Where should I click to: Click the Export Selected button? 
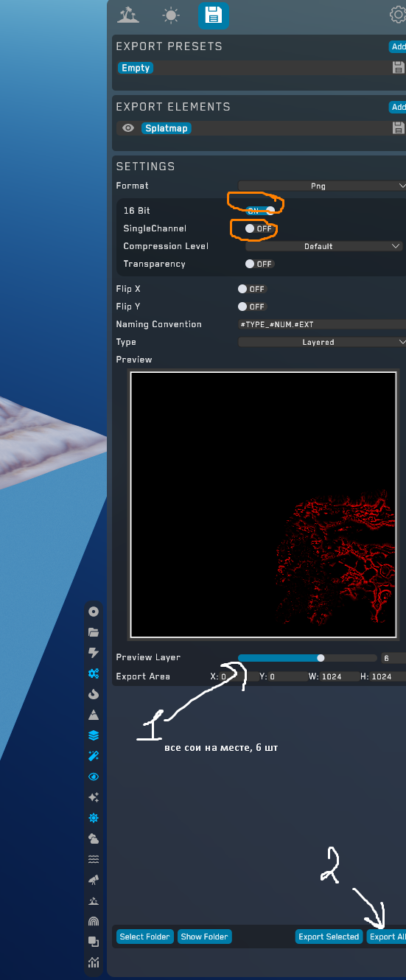click(329, 937)
